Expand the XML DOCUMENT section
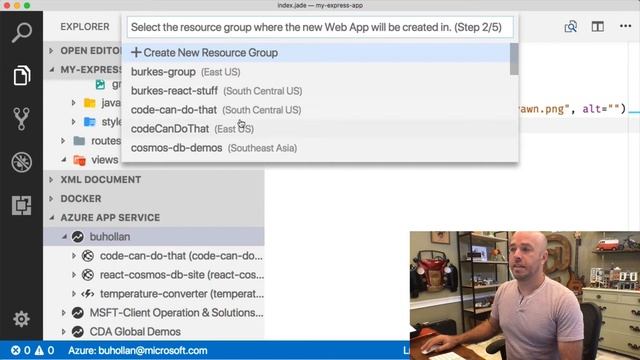The width and height of the screenshot is (640, 360). 51,180
